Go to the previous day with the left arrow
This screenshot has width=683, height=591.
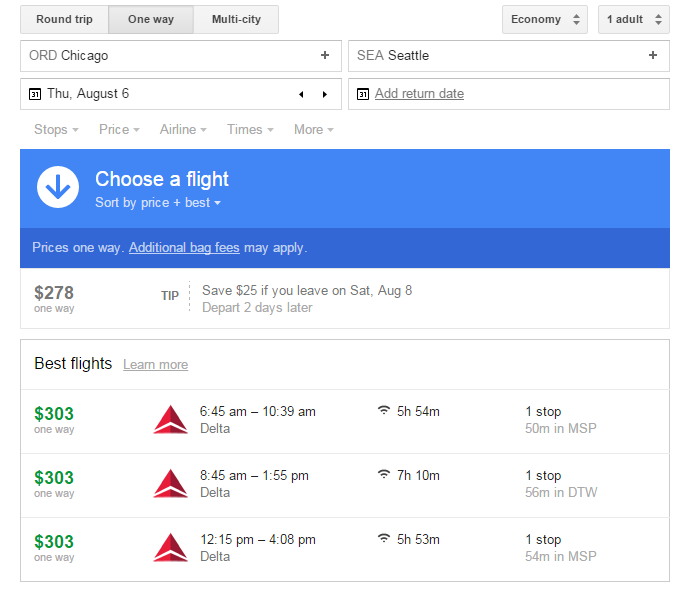pyautogui.click(x=301, y=95)
